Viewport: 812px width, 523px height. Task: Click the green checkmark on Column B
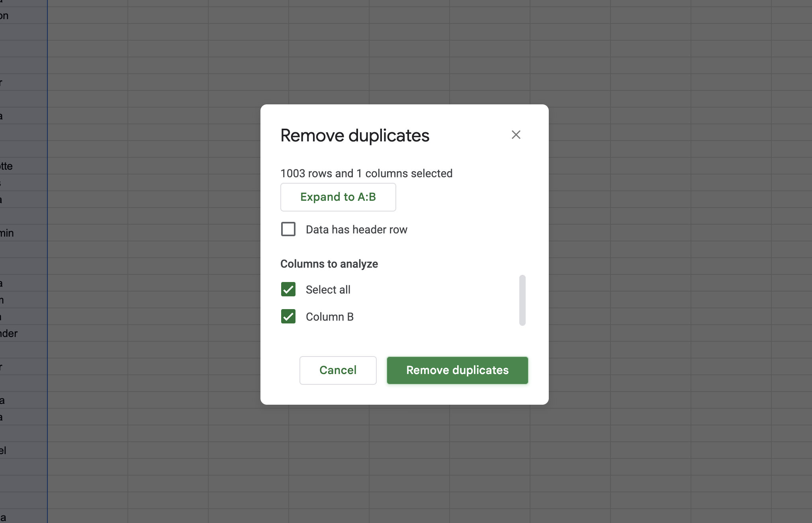288,316
